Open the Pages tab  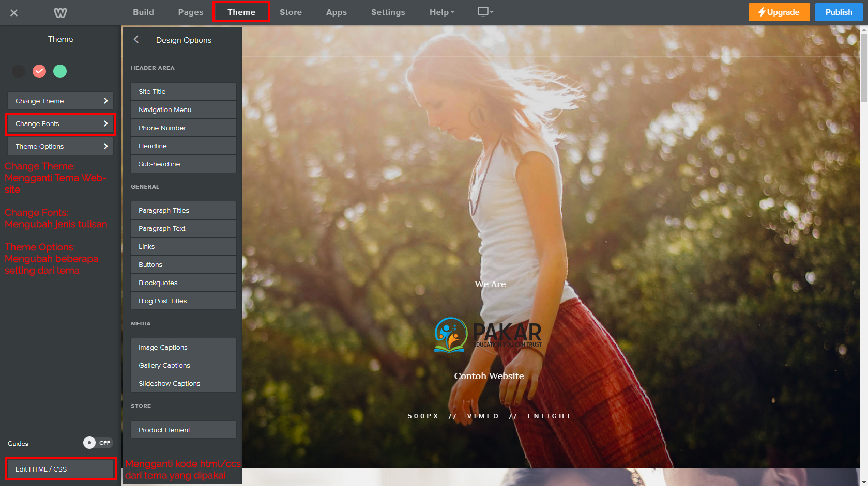(x=191, y=12)
